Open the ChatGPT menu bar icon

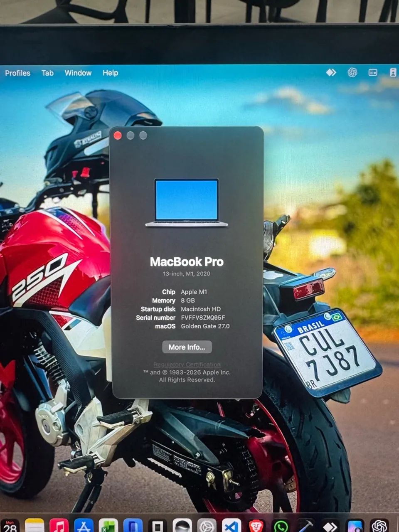[352, 72]
